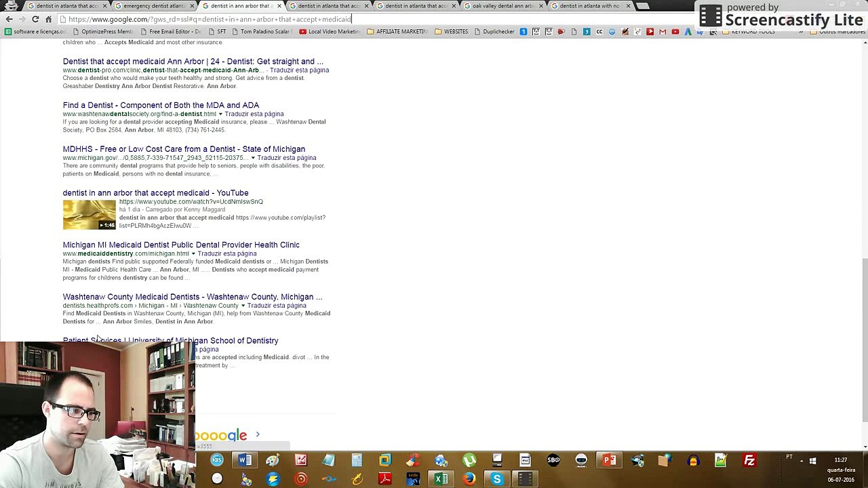Open the YouTube result title link
Screen dimensions: 868x488
pos(155,193)
